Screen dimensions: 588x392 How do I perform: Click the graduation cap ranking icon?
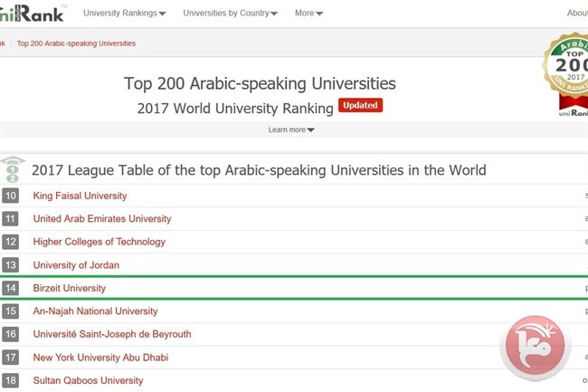coord(13,169)
